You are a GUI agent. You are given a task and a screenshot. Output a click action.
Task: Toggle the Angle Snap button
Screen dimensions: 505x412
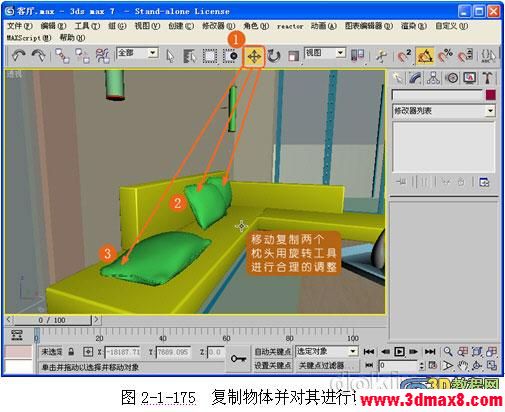(424, 56)
